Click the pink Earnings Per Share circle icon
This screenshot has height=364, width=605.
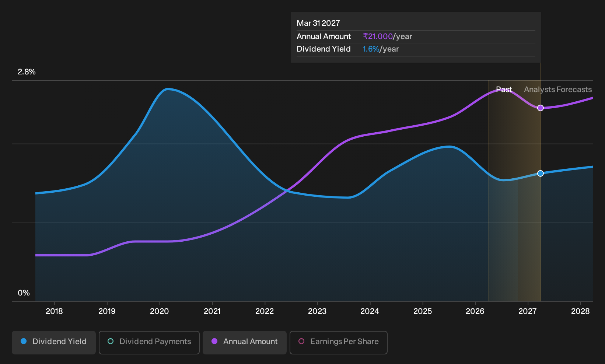[x=301, y=342]
